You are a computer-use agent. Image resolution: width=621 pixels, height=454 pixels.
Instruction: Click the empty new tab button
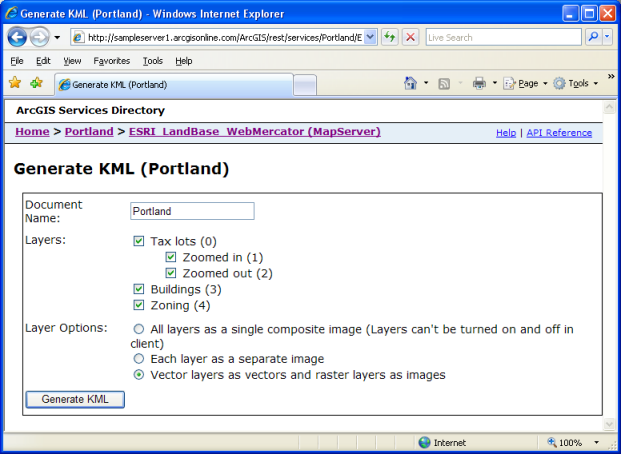coord(305,85)
